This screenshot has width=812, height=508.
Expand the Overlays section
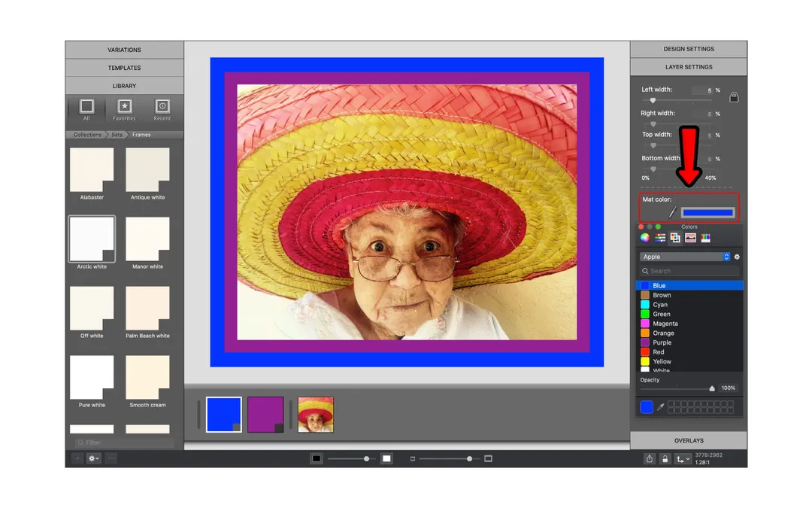click(x=688, y=440)
